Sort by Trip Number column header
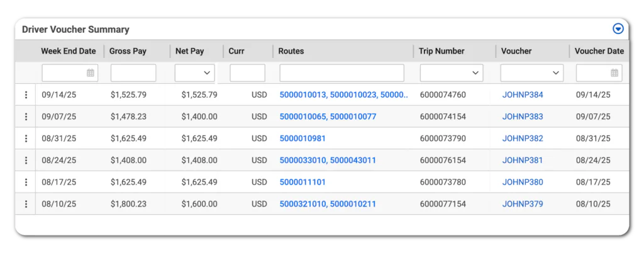 pyautogui.click(x=441, y=52)
